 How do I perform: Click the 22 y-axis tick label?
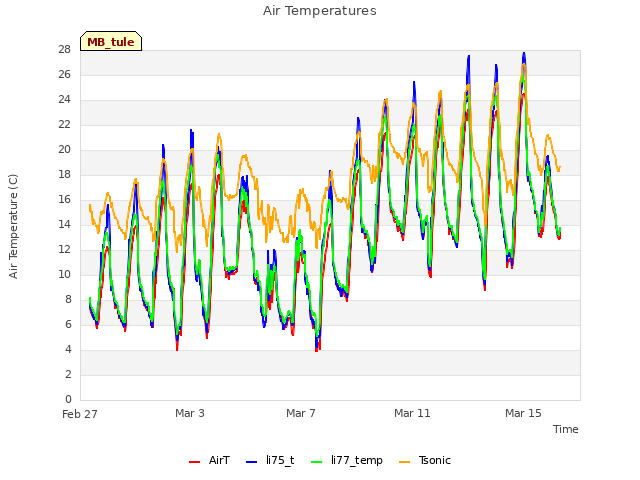pyautogui.click(x=64, y=124)
